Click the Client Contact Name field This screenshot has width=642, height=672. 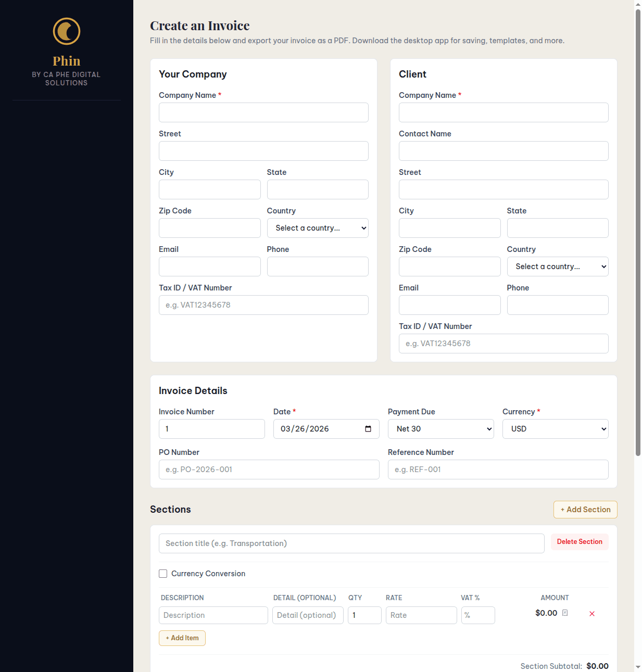503,150
